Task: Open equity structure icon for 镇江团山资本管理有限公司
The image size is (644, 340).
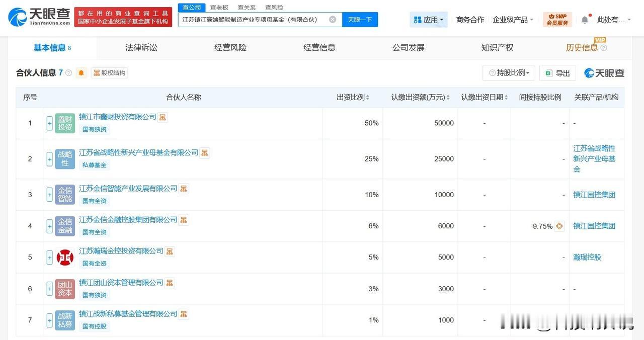Action: click(x=170, y=283)
